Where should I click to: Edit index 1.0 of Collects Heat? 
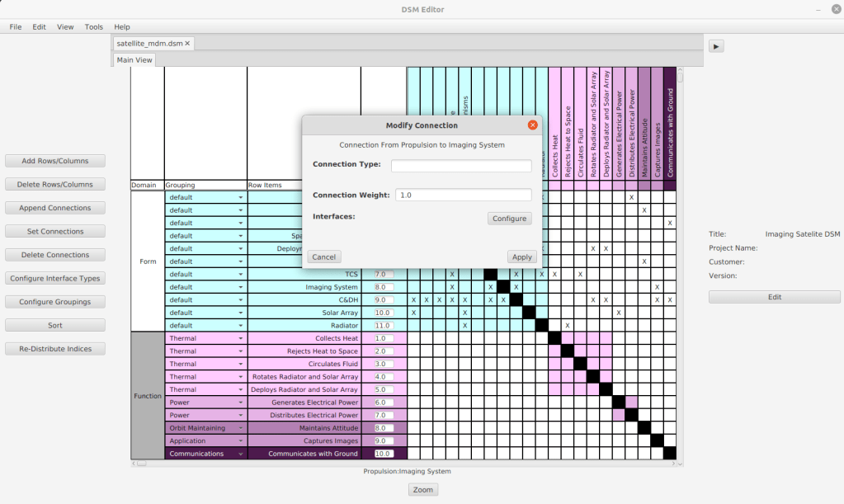[x=384, y=338]
